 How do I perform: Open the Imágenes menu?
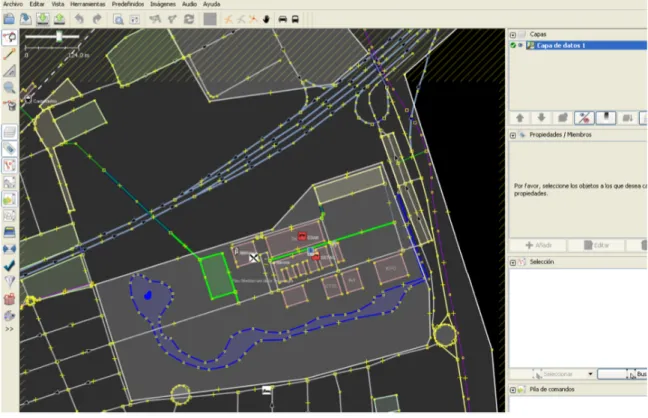point(163,4)
